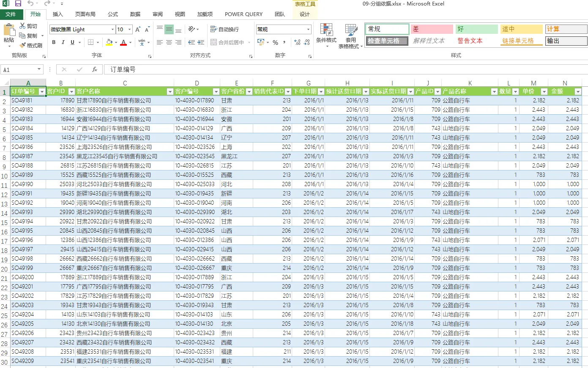This screenshot has height=368, width=588.
Task: Apply the 好 (Good) cell style
Action: point(476,29)
